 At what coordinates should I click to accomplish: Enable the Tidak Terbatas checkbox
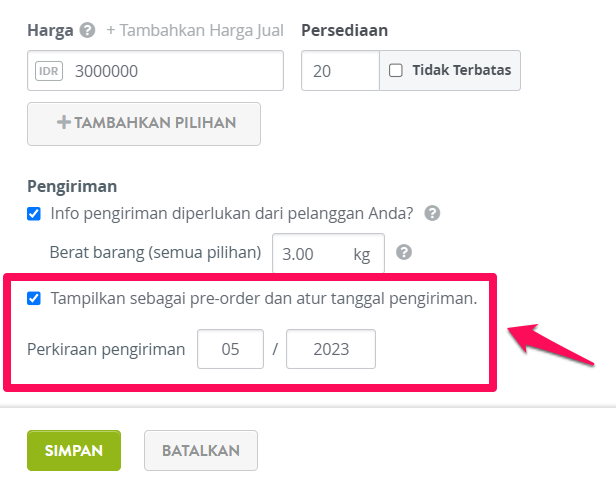pos(396,70)
